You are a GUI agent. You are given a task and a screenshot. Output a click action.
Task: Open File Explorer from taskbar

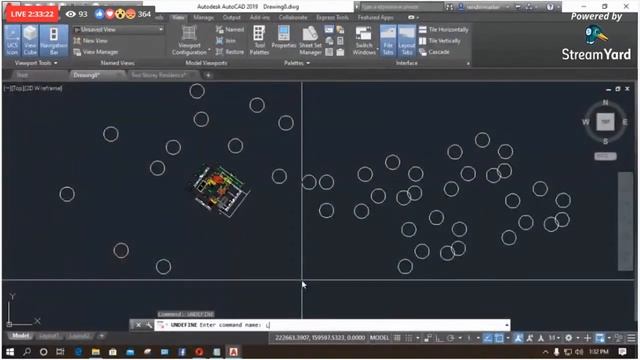(x=96, y=352)
